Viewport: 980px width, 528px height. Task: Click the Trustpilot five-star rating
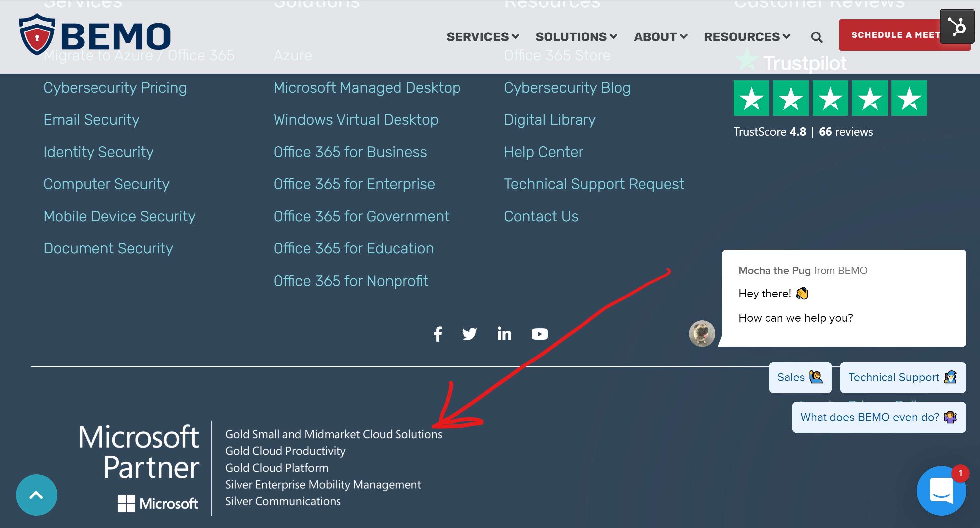click(830, 98)
